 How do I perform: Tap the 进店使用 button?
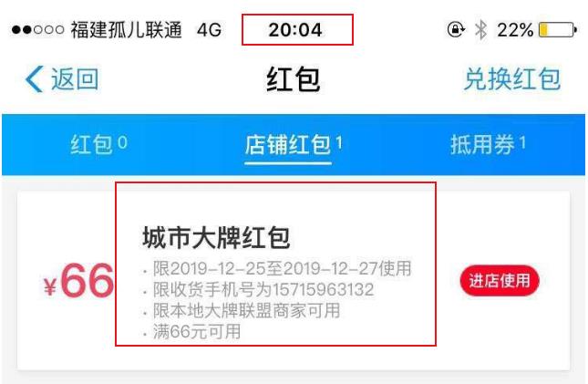[500, 281]
